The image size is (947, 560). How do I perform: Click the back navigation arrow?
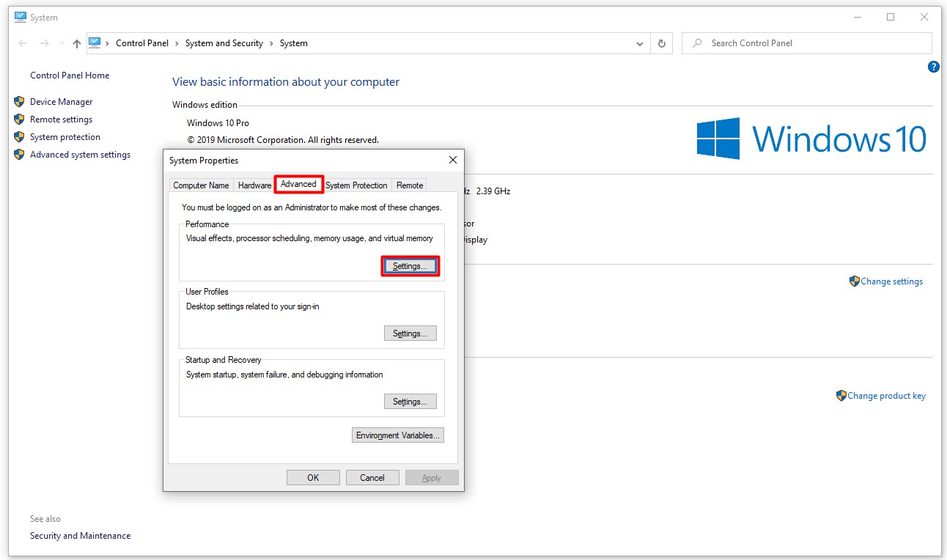pos(23,43)
